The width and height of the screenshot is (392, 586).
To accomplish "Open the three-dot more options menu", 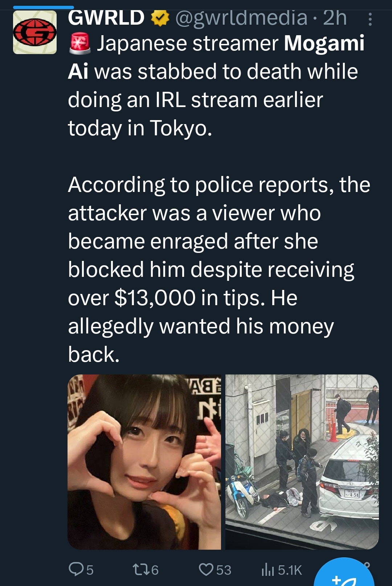I will click(370, 19).
